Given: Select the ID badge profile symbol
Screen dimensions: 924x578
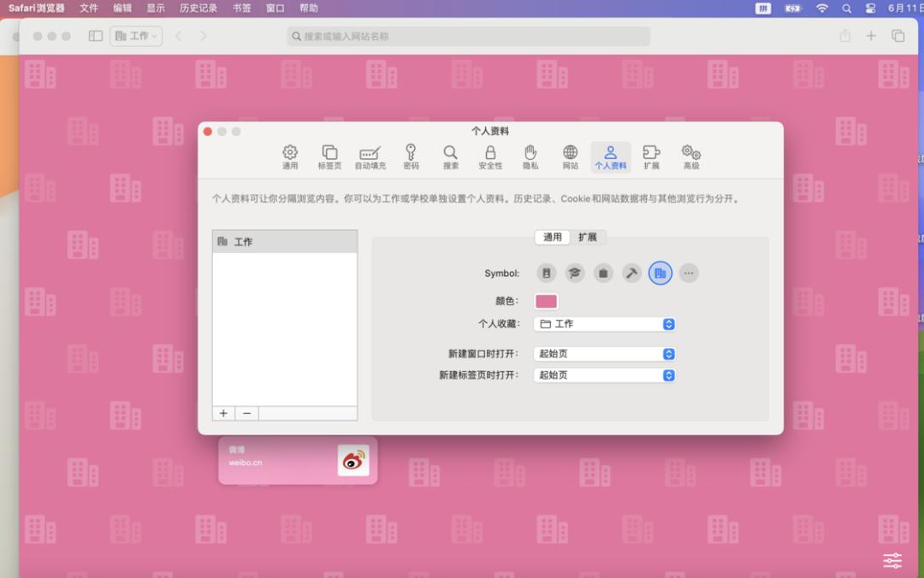Looking at the screenshot, I should 547,274.
